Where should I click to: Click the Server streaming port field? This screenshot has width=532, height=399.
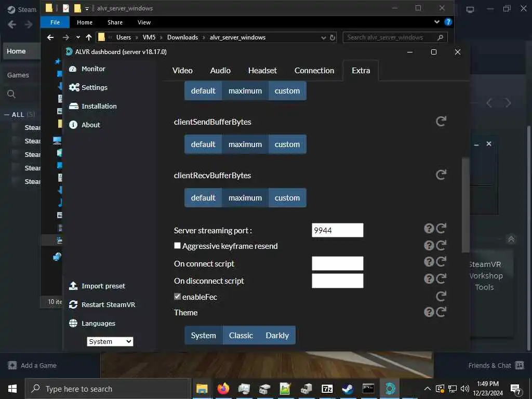(338, 230)
